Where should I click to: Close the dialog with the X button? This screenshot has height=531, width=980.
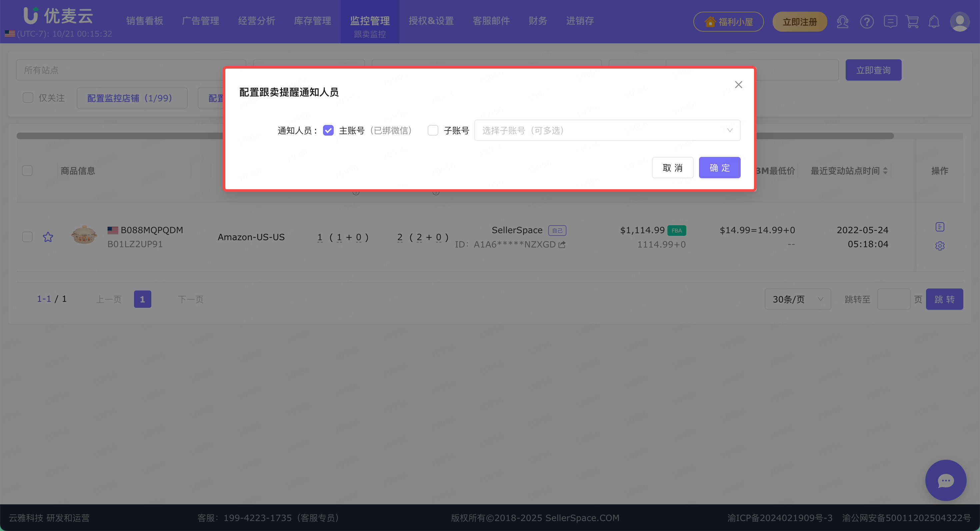click(738, 85)
